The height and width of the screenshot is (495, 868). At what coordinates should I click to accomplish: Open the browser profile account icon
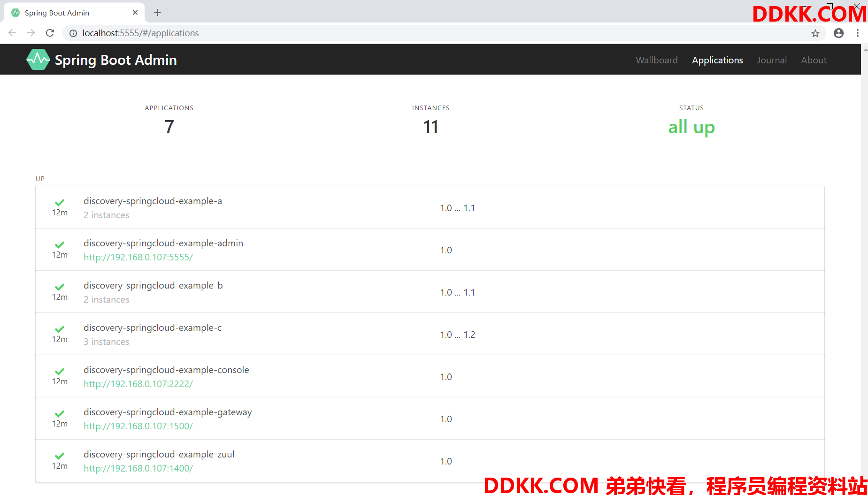tap(839, 33)
